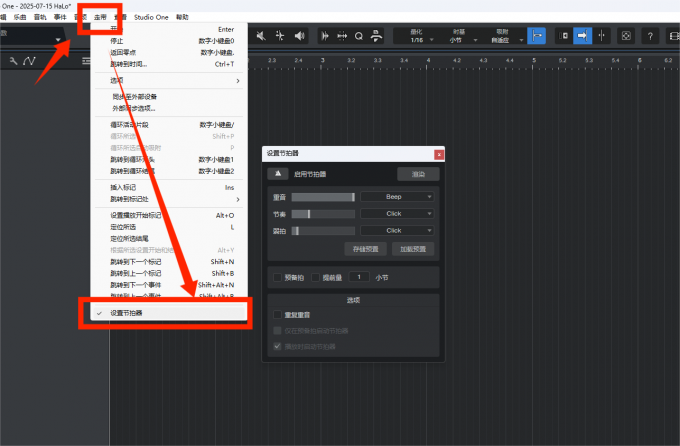
Task: Select 定位所选 menu item
Action: click(x=169, y=227)
